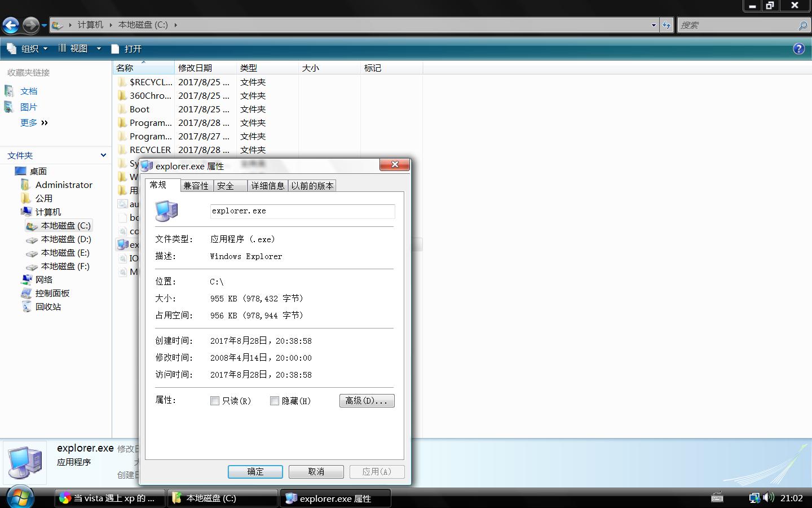Open the address bar history dropdown arrow
The width and height of the screenshot is (812, 508).
(654, 25)
